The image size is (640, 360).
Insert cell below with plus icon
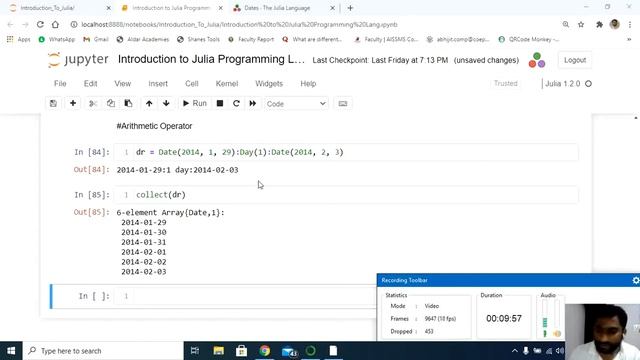(x=73, y=103)
